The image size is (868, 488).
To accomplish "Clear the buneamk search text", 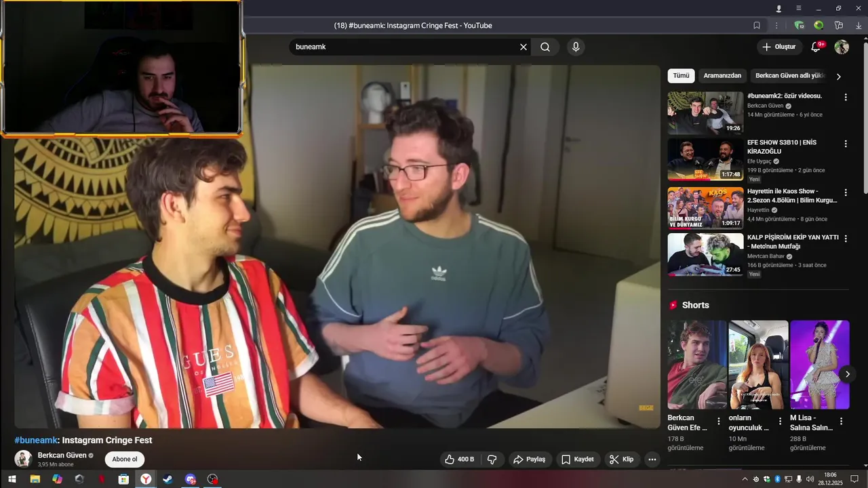I will 524,47.
